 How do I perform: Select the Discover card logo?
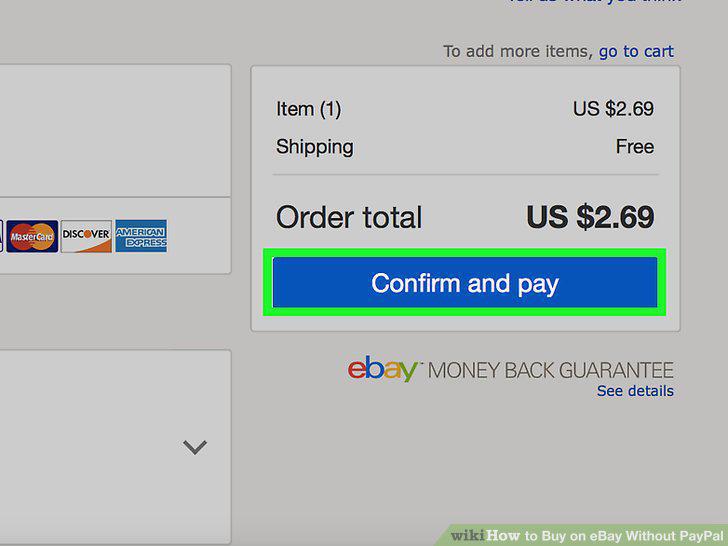[86, 236]
